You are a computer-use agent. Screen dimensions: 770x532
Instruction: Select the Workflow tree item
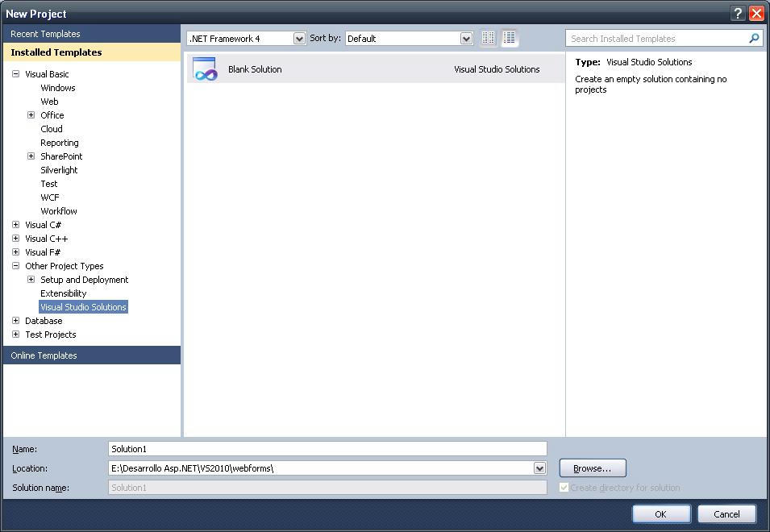59,211
